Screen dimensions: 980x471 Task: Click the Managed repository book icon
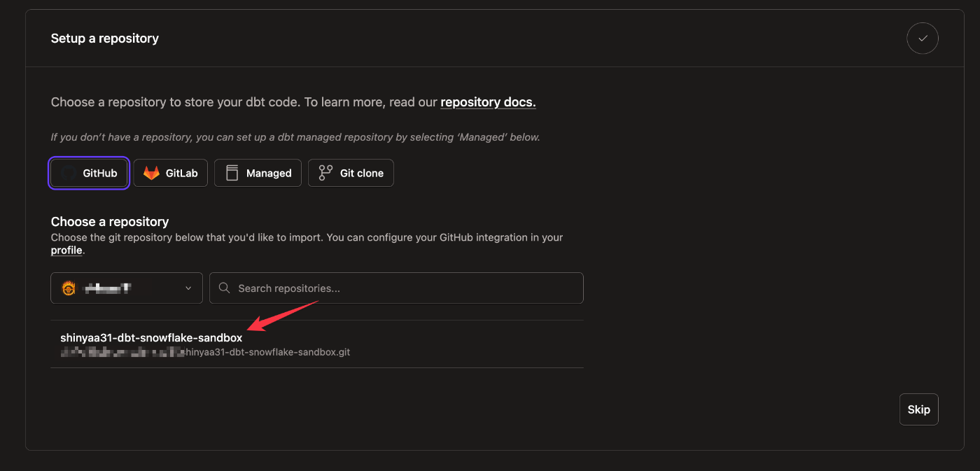click(x=232, y=173)
